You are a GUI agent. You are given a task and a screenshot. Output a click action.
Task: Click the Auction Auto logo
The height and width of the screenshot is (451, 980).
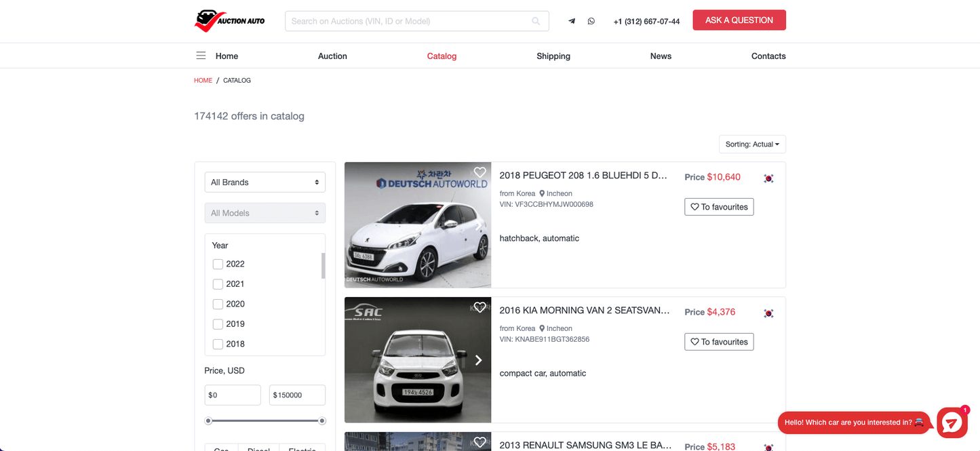[229, 21]
